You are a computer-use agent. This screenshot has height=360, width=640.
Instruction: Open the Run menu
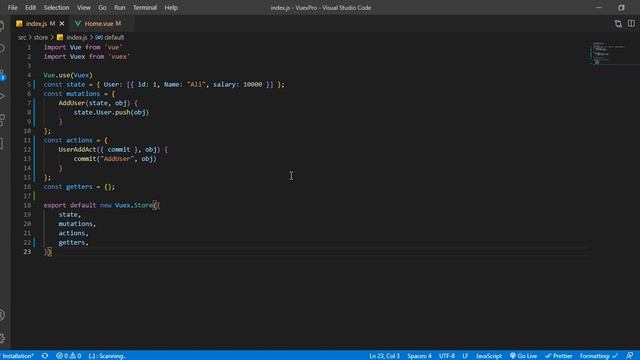(x=120, y=7)
